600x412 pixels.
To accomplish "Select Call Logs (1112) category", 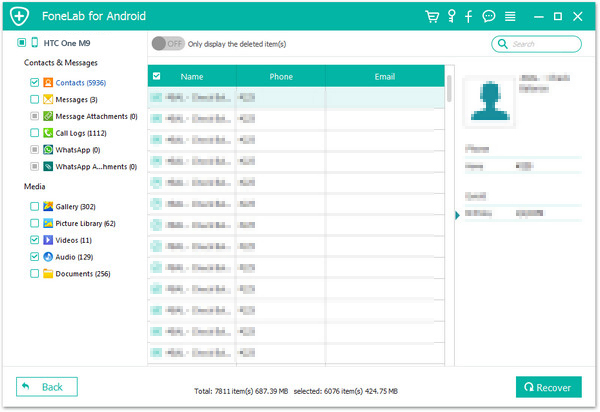I will point(81,133).
